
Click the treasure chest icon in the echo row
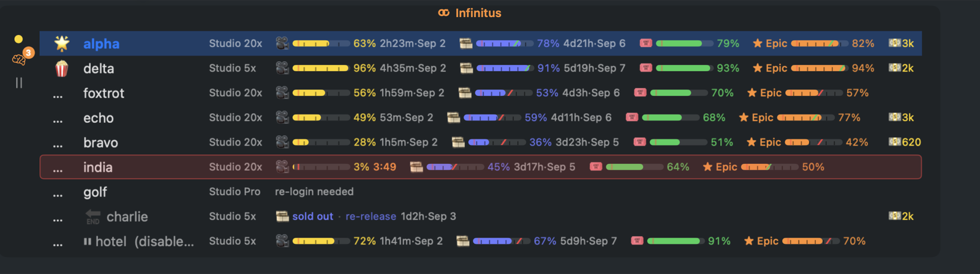[x=454, y=117]
